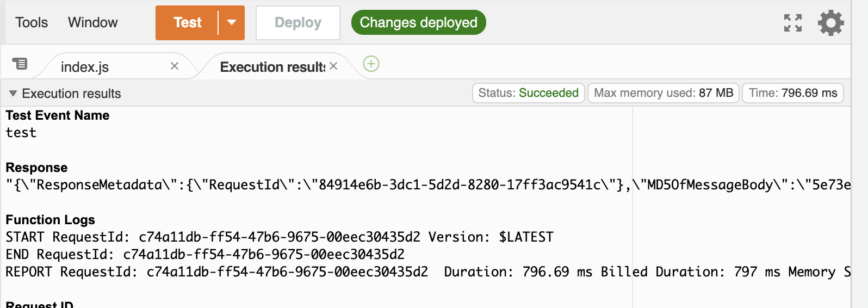868x308 pixels.
Task: Click the Time 796.69 ms badge
Action: 793,93
